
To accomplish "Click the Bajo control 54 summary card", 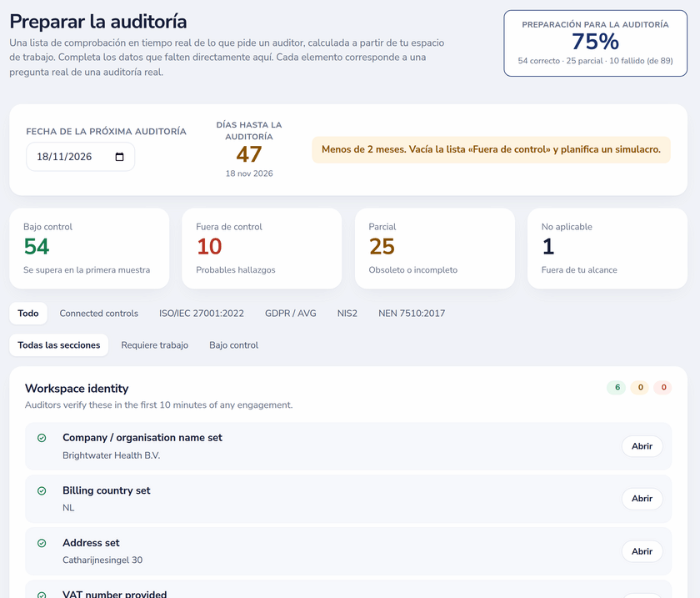I will click(89, 249).
